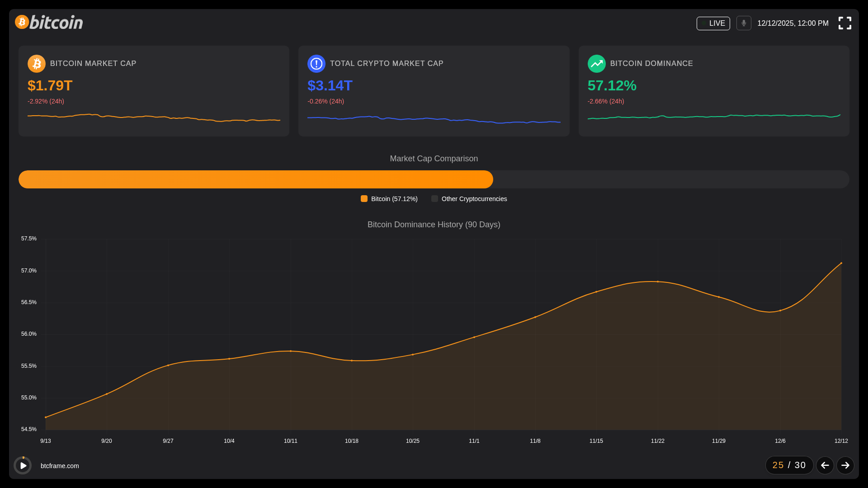Click the blue Total Crypto Market Cap icon

pyautogui.click(x=316, y=64)
